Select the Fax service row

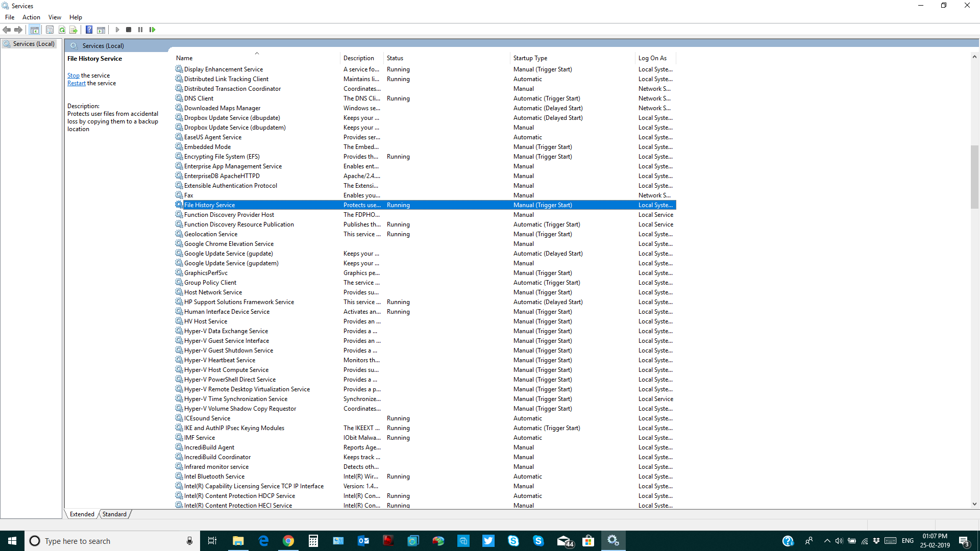425,195
